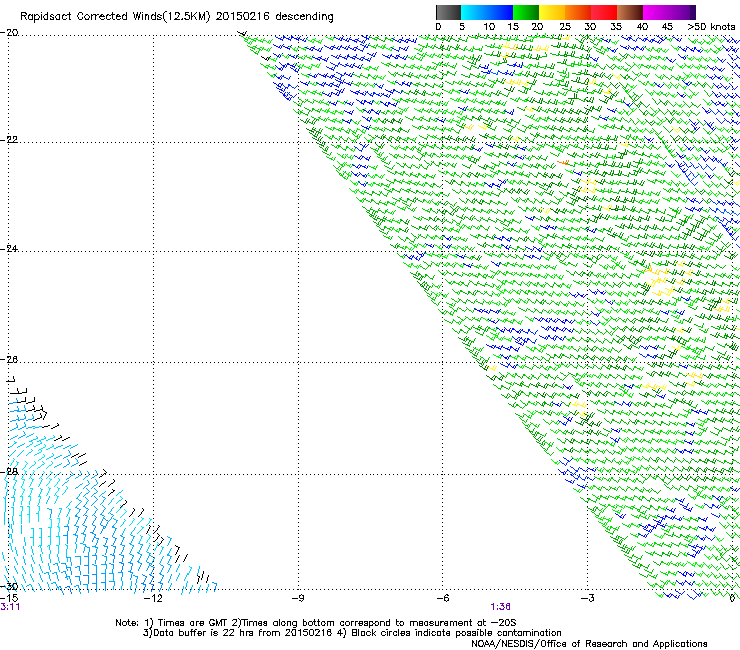Click the '25' label under the color bar
This screenshot has height=650, width=740.
(564, 27)
